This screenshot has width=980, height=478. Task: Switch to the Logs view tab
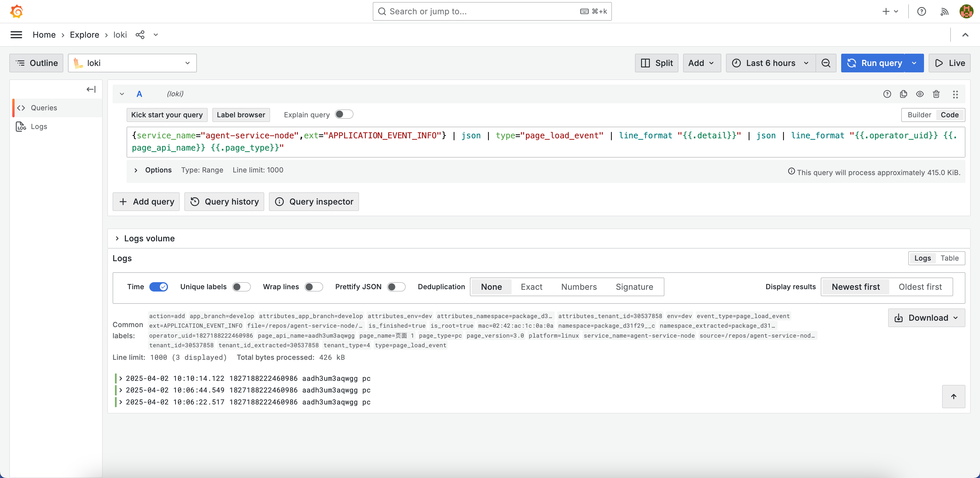pos(922,258)
